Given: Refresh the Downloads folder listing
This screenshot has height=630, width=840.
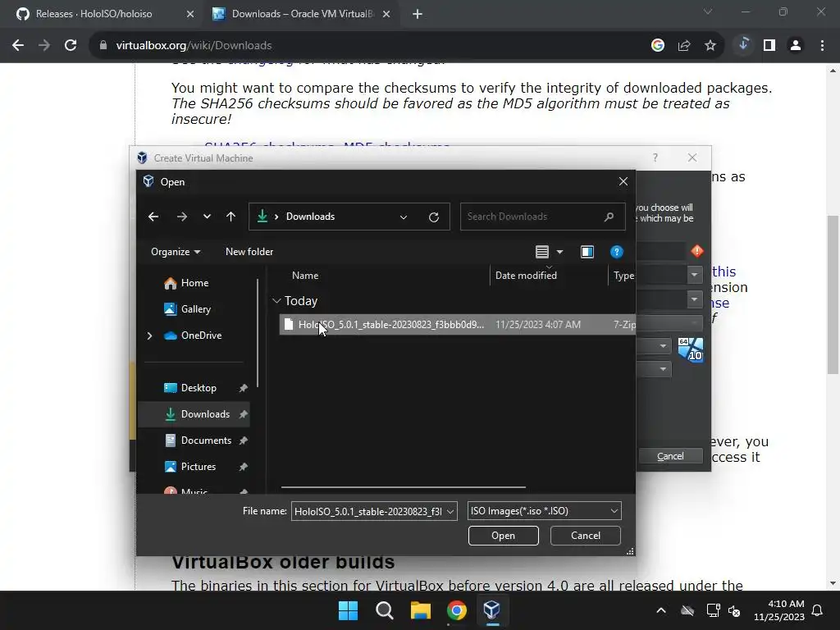Looking at the screenshot, I should point(434,217).
